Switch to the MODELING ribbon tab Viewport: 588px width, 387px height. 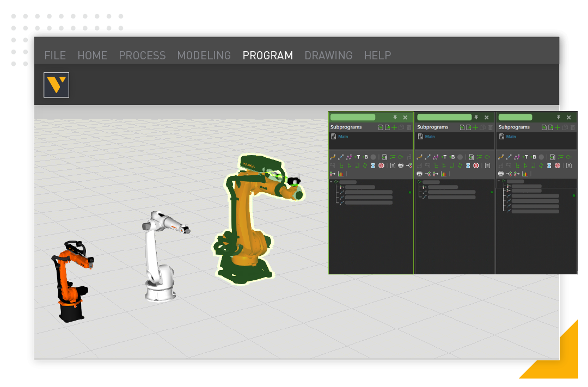(x=204, y=55)
